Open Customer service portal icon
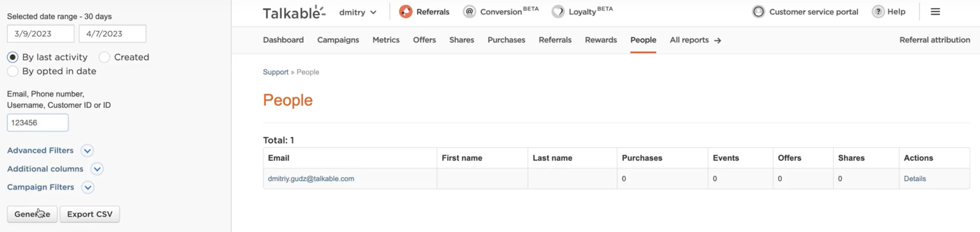980x232 pixels. pos(758,12)
